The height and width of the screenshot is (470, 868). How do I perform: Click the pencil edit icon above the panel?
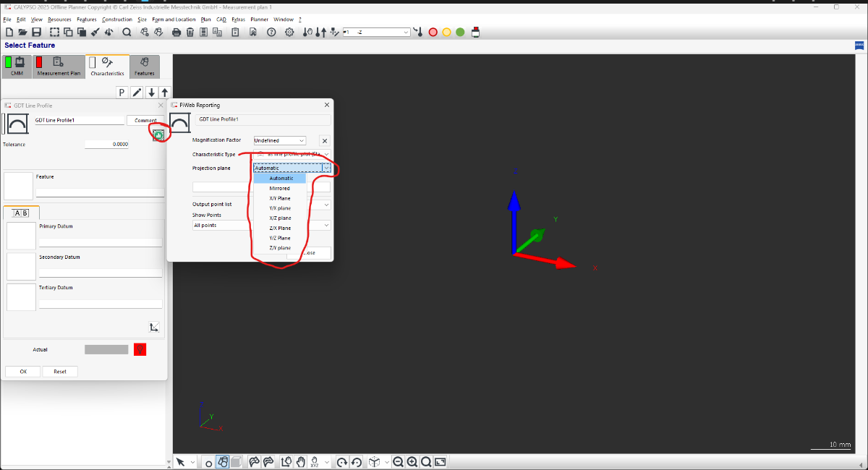point(137,93)
